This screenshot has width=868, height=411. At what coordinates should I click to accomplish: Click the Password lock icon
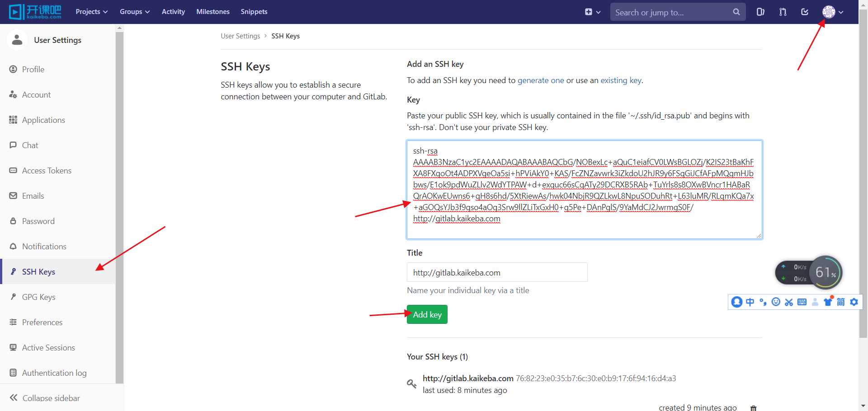(x=13, y=221)
